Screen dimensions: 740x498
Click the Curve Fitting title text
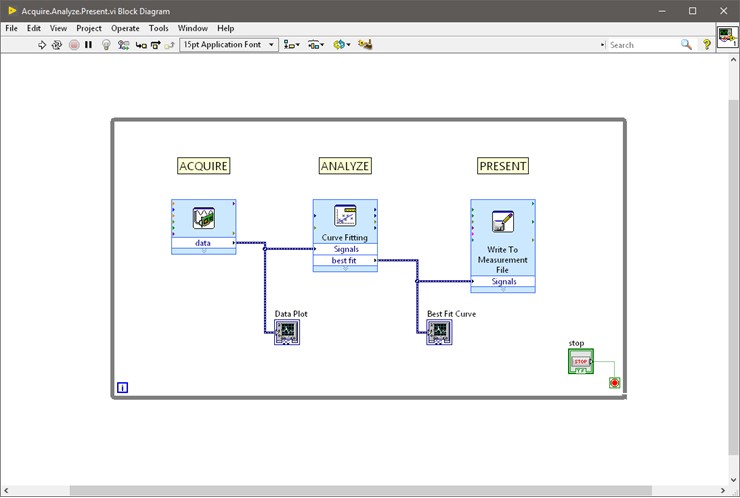click(345, 237)
